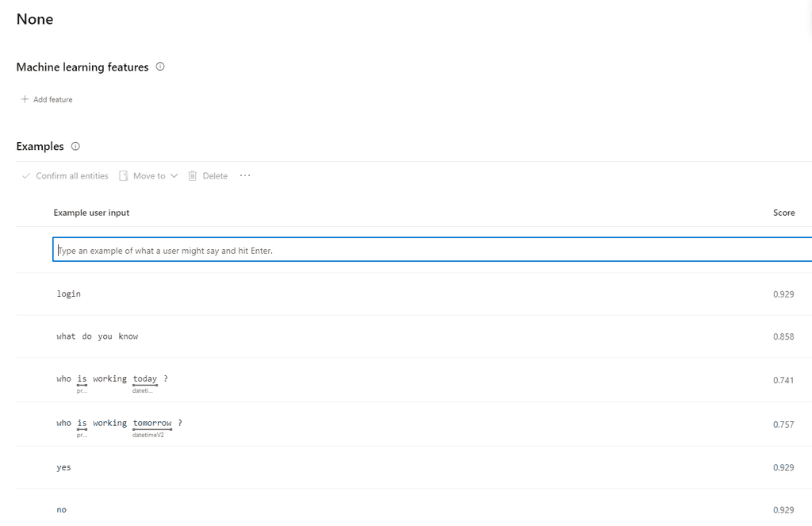Focus the example utterance input field
The image size is (812, 526).
click(x=428, y=251)
